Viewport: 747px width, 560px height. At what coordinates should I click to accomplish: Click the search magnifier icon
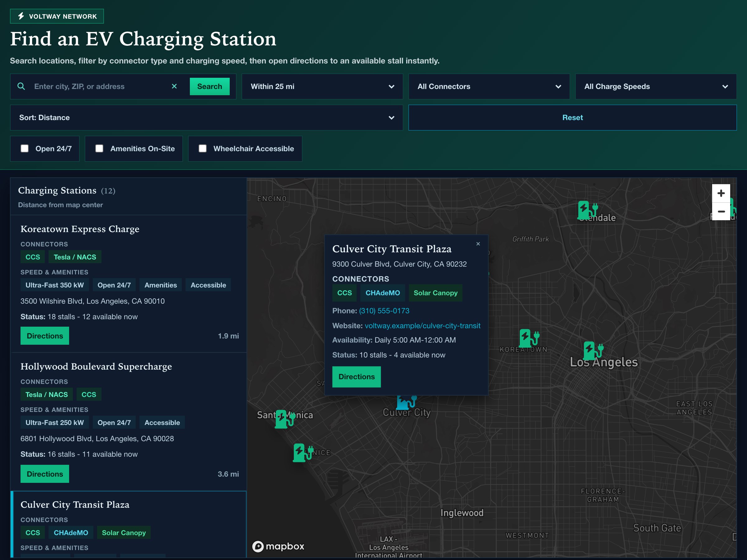tap(21, 86)
